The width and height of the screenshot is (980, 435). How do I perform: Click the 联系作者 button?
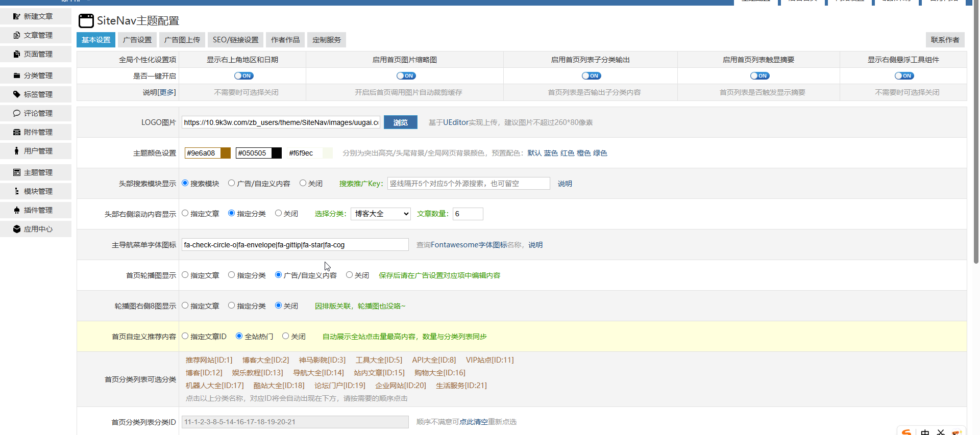tap(945, 40)
